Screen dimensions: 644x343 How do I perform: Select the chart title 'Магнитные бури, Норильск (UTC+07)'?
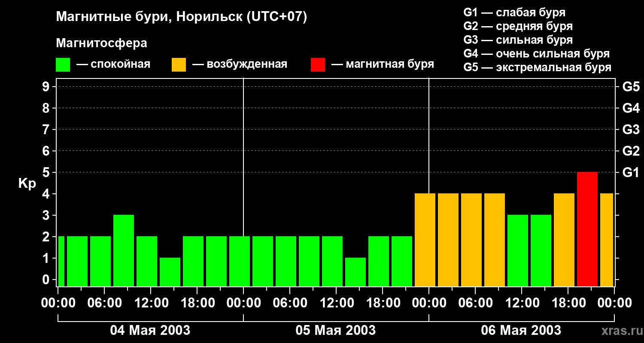[182, 18]
